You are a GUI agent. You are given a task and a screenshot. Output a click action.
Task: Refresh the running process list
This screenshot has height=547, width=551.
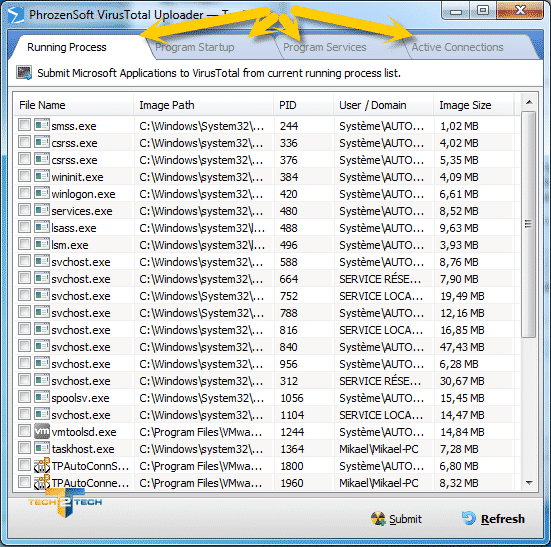[x=493, y=519]
